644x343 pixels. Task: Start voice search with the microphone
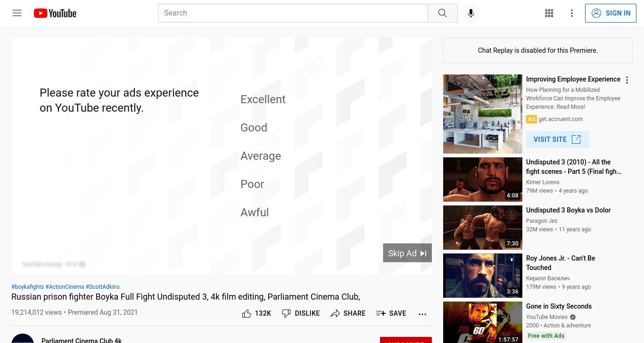click(471, 13)
